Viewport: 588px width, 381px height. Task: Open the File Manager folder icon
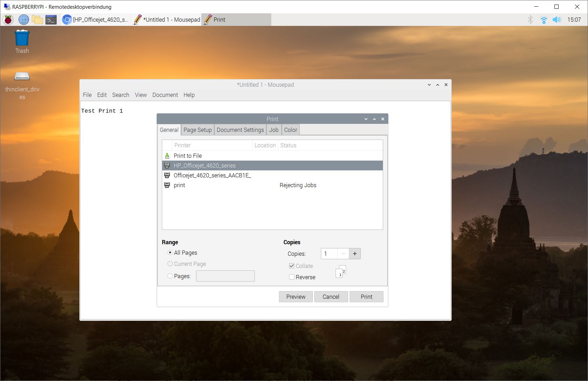(37, 20)
